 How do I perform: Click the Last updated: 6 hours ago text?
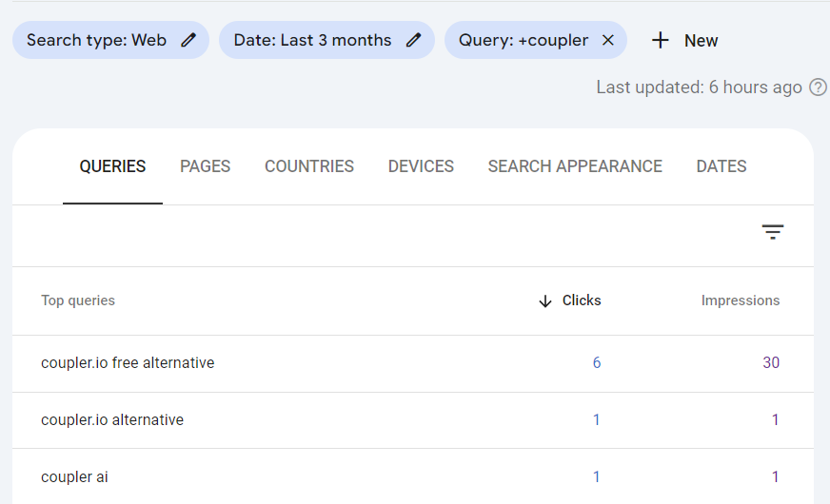(699, 87)
